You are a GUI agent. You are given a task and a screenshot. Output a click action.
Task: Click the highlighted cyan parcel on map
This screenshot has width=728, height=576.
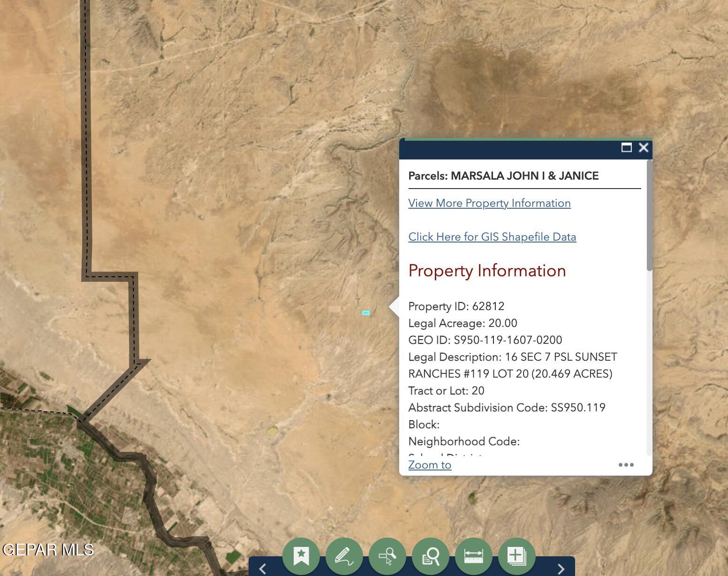pyautogui.click(x=366, y=313)
